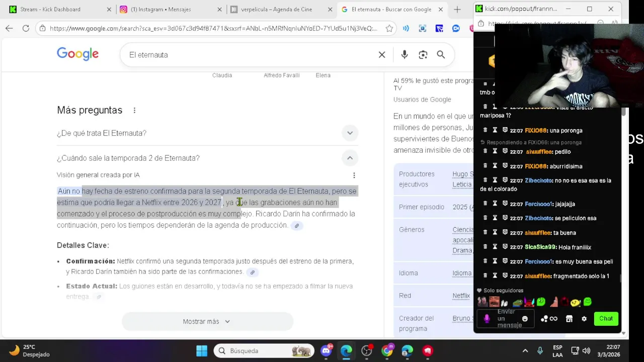Open OBS Studio from the taskbar
The image size is (644, 362).
click(x=367, y=350)
